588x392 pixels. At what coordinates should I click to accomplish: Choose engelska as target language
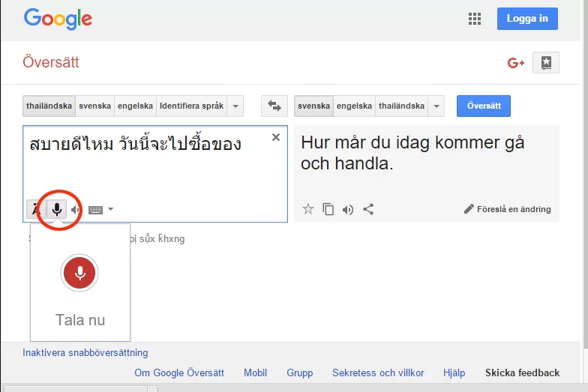(354, 106)
